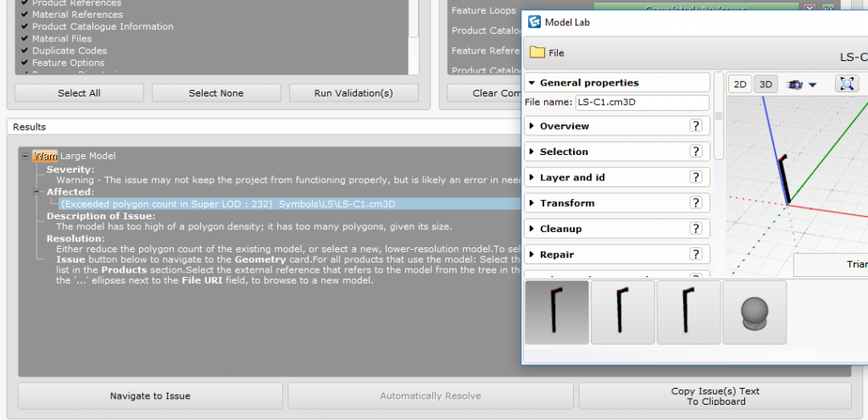Click Run Validation(s) button
This screenshot has width=868, height=420.
pyautogui.click(x=353, y=93)
